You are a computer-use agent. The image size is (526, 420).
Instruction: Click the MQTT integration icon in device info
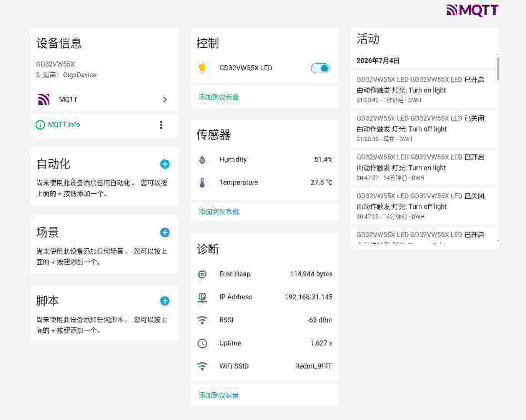[43, 100]
